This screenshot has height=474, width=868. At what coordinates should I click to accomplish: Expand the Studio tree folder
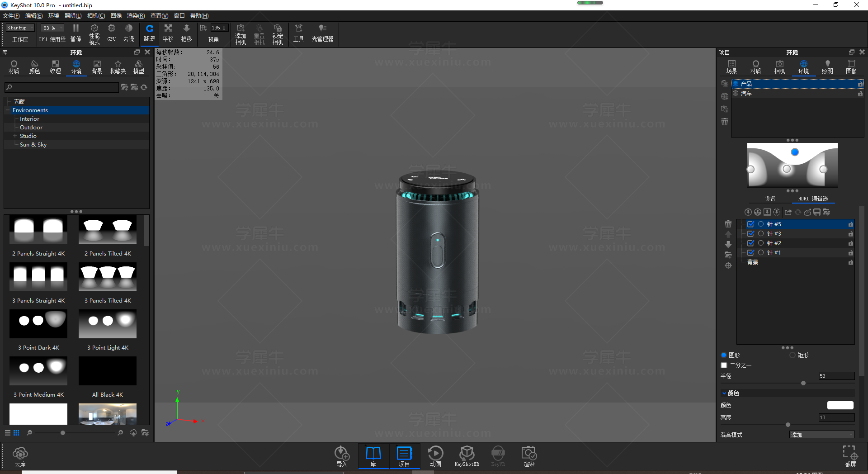(15, 136)
